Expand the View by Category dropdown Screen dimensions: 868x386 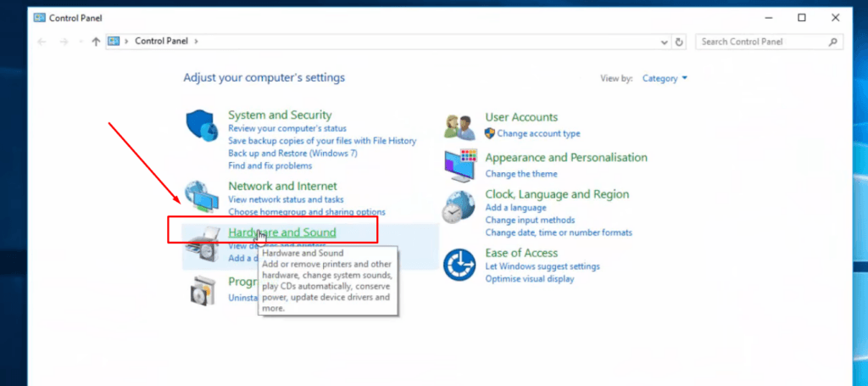click(665, 78)
